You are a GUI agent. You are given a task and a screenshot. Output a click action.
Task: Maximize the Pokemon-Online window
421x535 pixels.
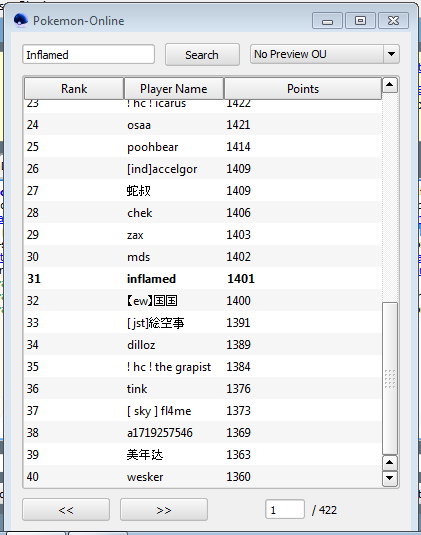(x=360, y=21)
